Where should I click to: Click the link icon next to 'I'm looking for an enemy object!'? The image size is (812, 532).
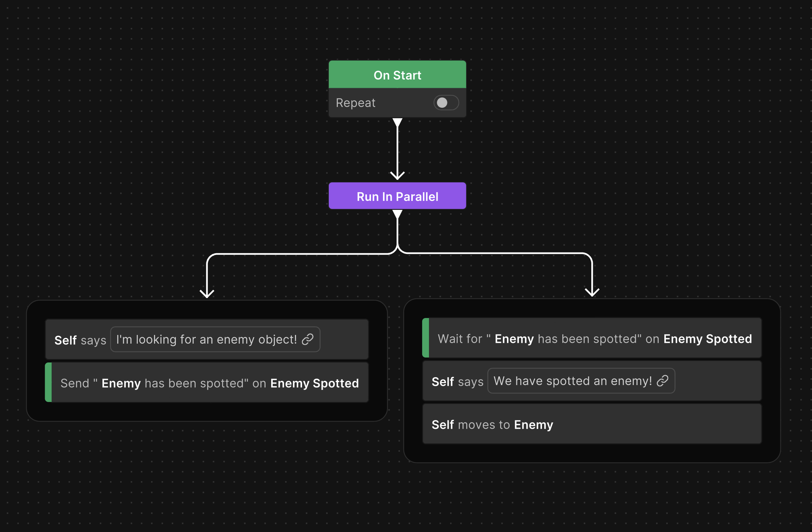click(x=308, y=339)
